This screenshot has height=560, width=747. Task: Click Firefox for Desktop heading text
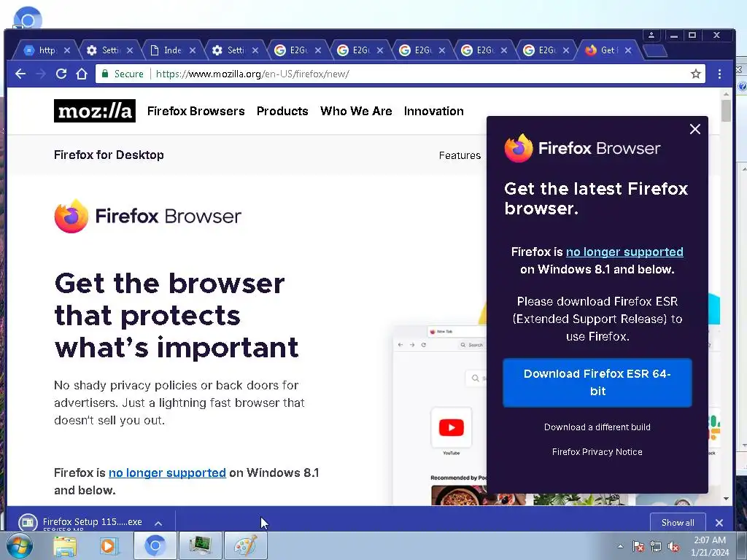109,155
